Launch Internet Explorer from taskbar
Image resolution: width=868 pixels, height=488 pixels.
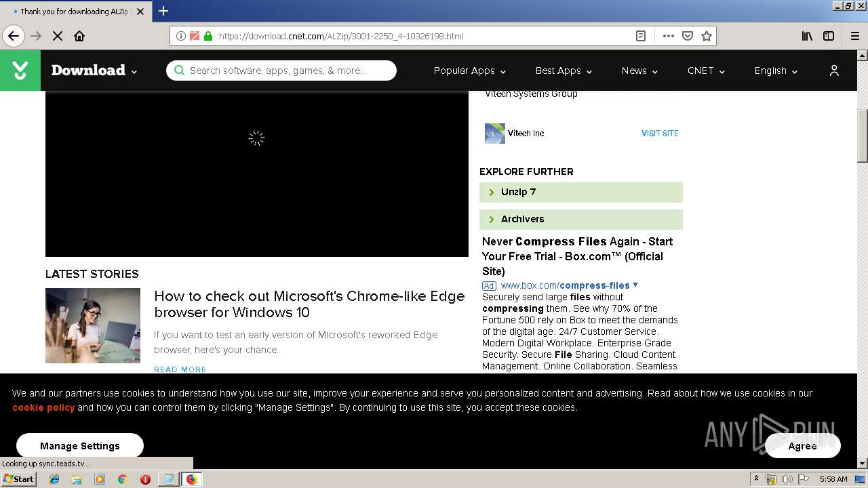(54, 479)
